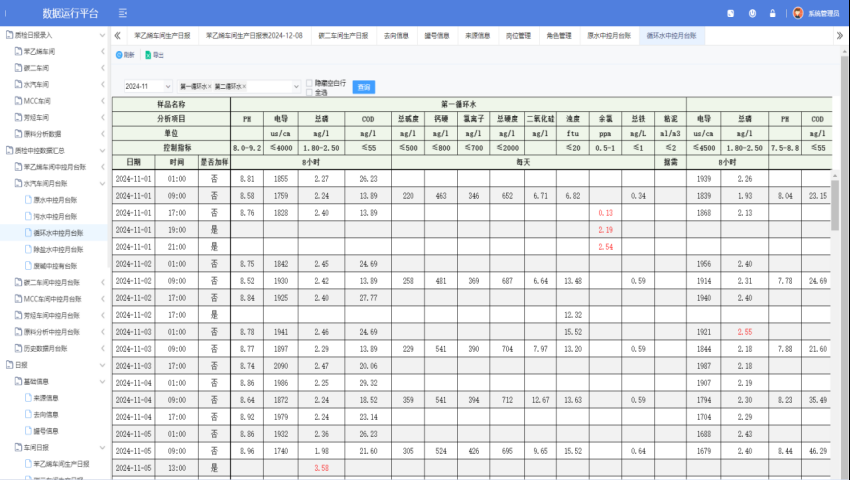Click the 刷新 refresh button

(125, 55)
